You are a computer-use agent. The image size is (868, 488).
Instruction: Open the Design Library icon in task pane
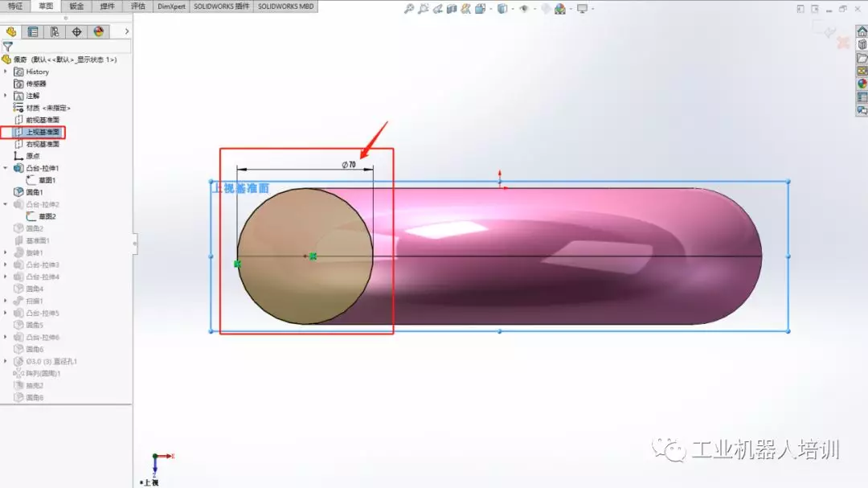tap(862, 45)
